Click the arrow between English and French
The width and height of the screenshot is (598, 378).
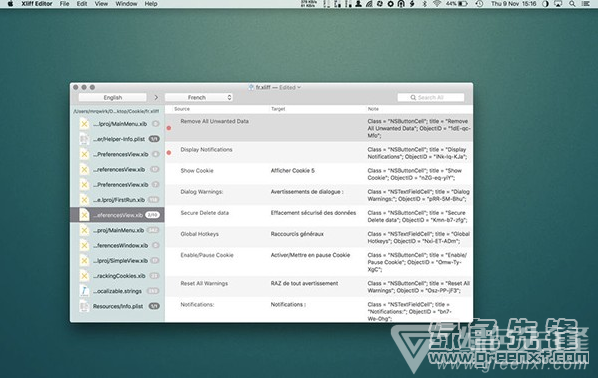point(156,98)
